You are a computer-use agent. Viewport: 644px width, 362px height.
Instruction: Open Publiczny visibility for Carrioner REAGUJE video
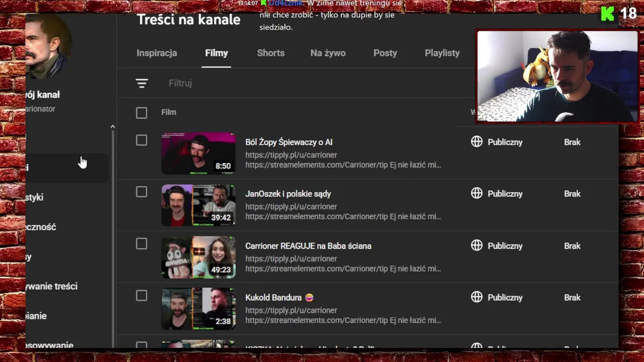click(x=505, y=246)
